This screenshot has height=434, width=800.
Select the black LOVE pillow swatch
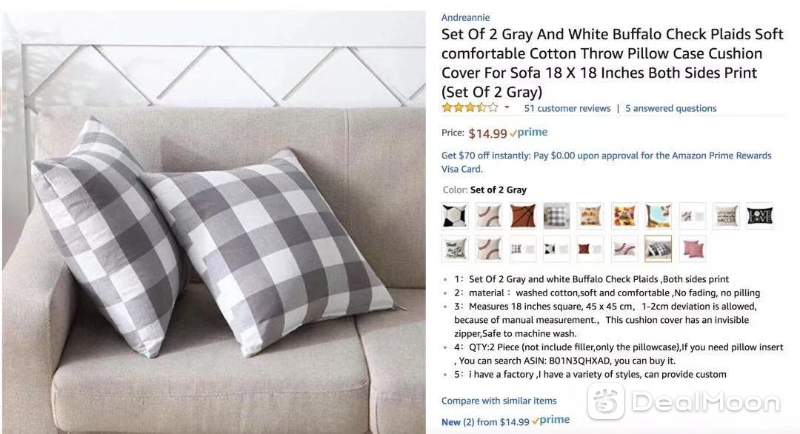point(760,216)
